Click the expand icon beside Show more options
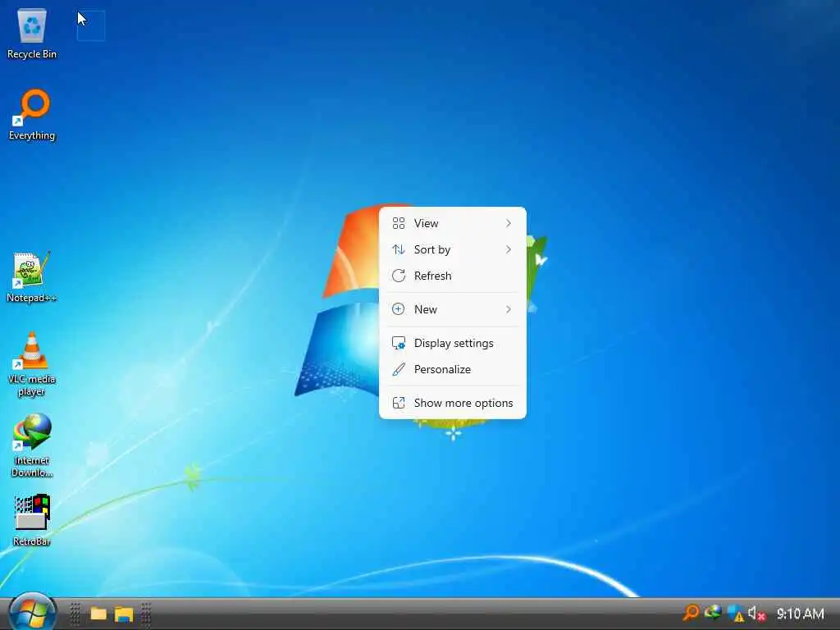This screenshot has height=630, width=840. coord(399,404)
